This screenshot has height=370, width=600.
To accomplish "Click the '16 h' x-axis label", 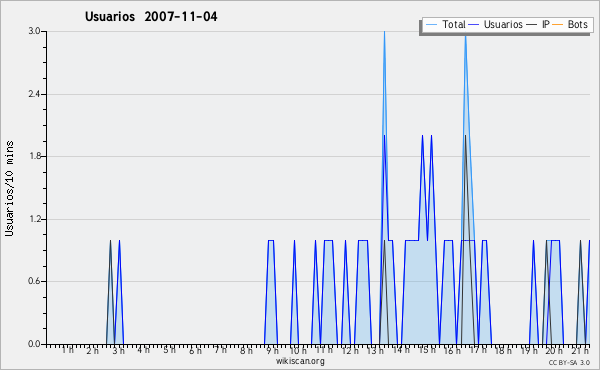I will [x=452, y=350].
